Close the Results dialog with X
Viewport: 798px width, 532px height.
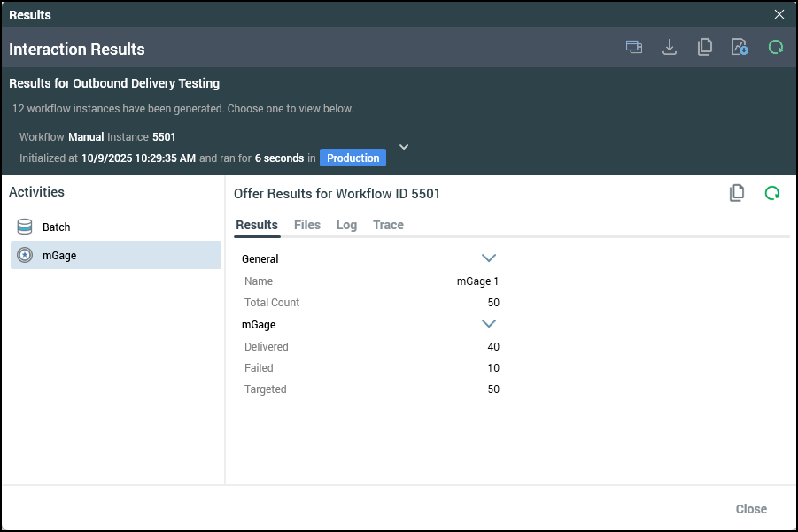pos(779,14)
